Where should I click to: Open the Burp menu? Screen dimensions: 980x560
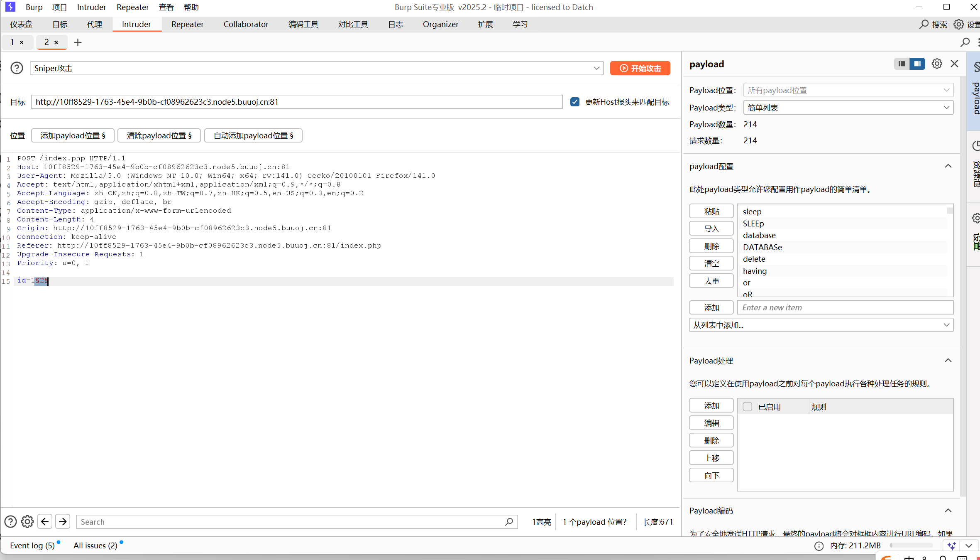click(x=34, y=7)
